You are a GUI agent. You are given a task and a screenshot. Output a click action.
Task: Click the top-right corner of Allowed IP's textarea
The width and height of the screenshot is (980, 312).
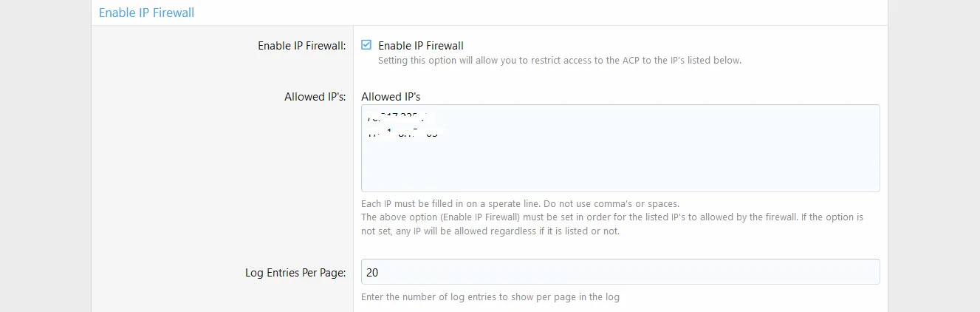[874, 109]
